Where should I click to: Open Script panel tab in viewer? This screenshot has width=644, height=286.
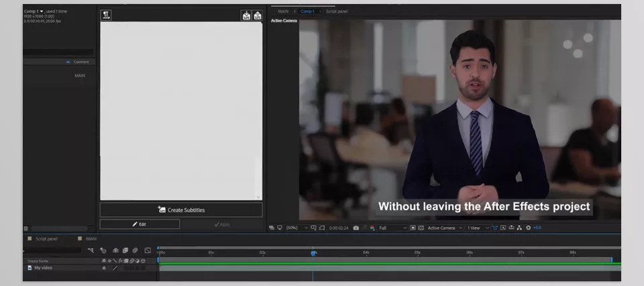[x=337, y=11]
